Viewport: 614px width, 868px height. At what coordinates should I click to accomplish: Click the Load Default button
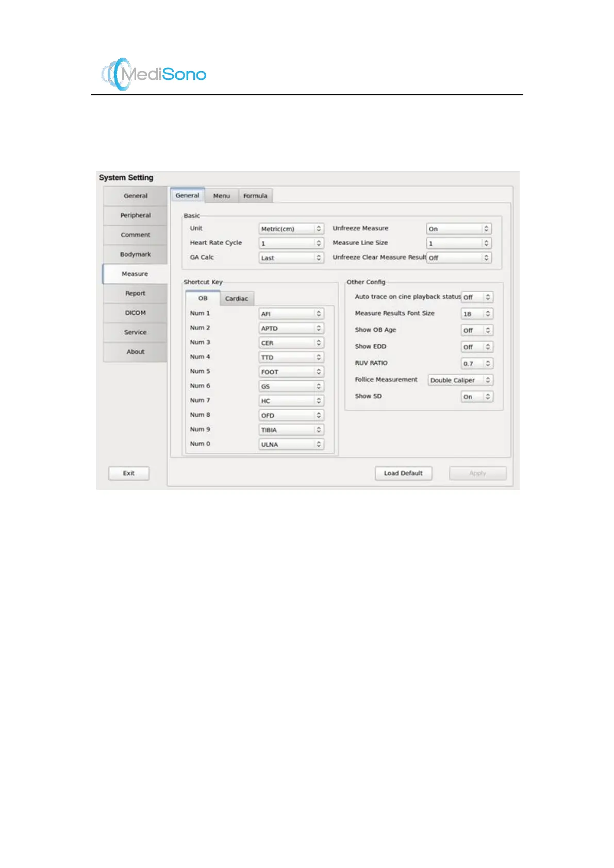point(403,473)
